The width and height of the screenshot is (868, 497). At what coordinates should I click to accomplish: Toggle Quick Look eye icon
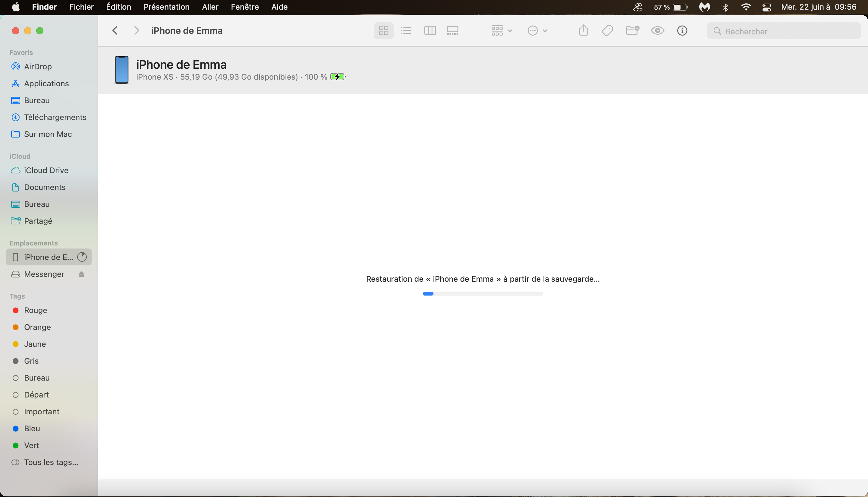658,31
